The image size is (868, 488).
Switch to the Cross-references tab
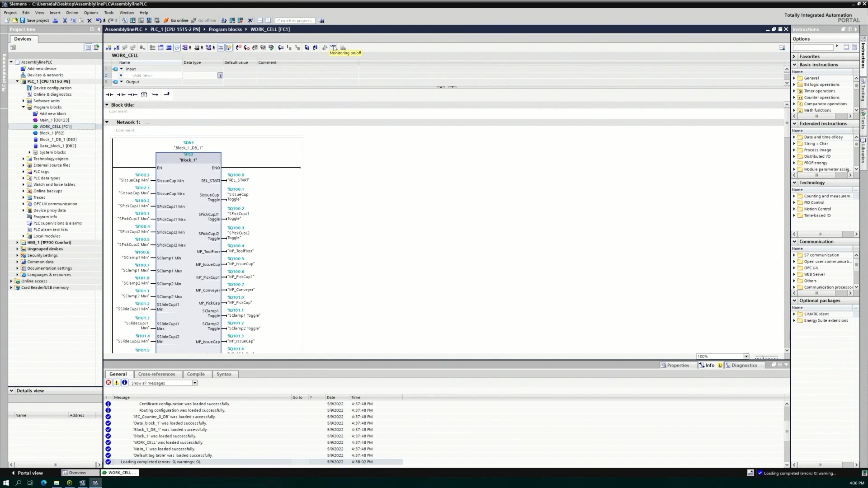tap(156, 374)
